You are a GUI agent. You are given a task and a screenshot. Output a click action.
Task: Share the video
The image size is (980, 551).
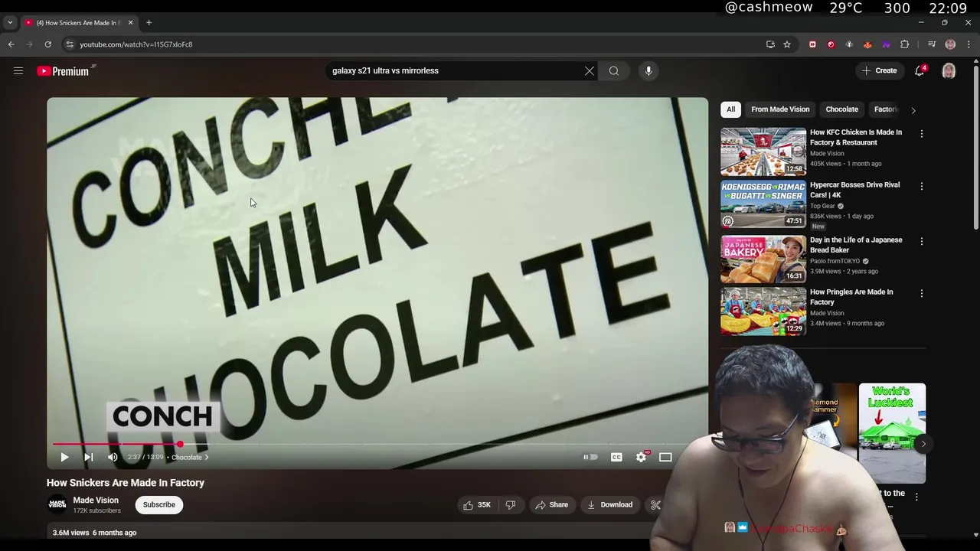tap(551, 504)
